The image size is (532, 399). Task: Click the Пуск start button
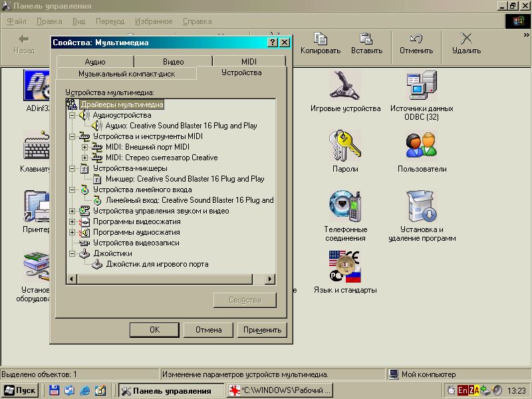[21, 390]
